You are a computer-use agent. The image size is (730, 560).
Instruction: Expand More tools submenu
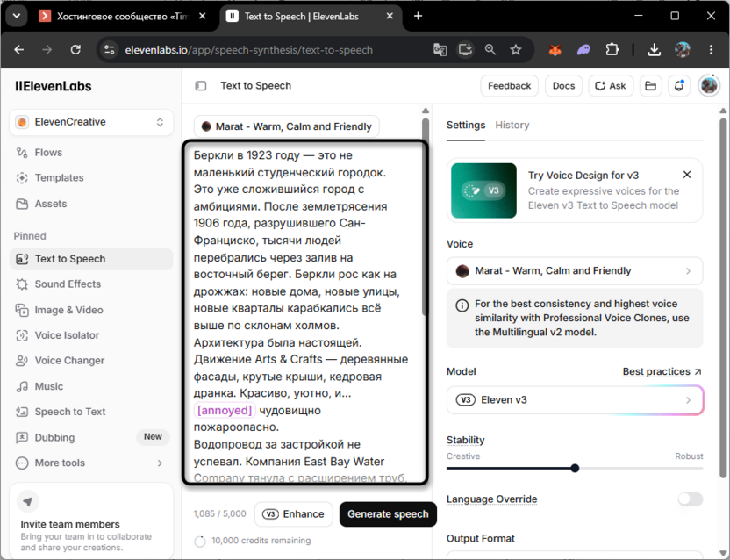(x=90, y=463)
